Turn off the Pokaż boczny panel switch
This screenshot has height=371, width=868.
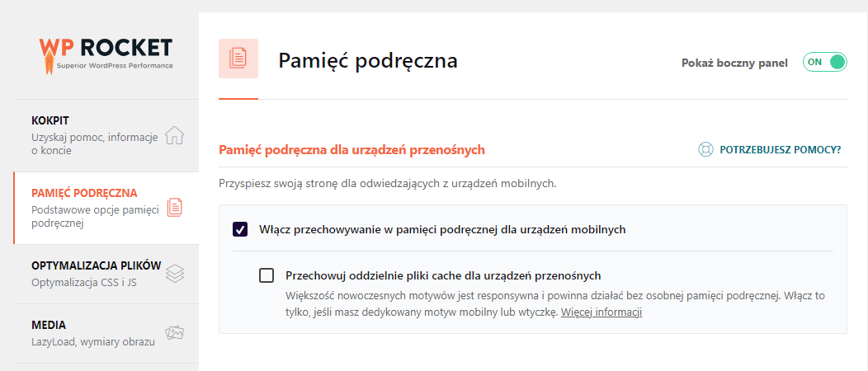point(825,62)
